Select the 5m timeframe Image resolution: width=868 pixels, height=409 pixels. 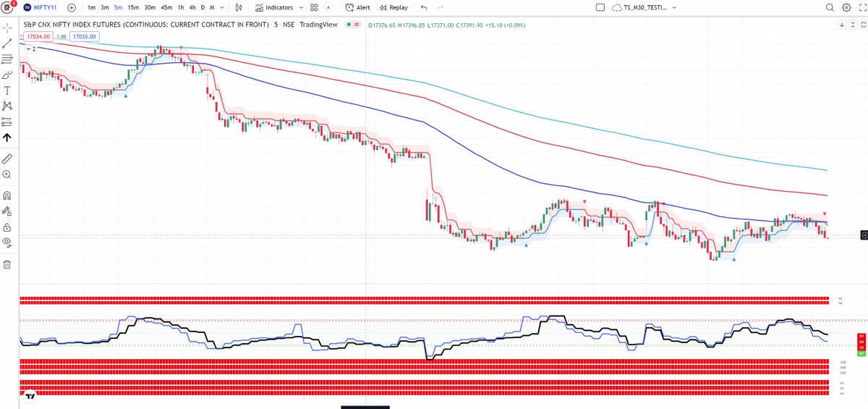[x=118, y=7]
